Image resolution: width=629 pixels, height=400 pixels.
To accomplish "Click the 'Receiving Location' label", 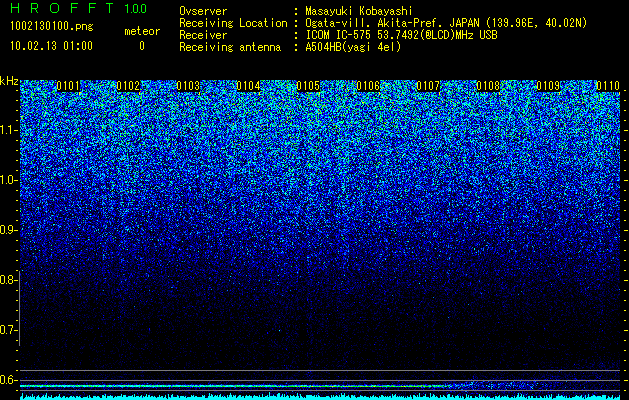I will tap(233, 23).
